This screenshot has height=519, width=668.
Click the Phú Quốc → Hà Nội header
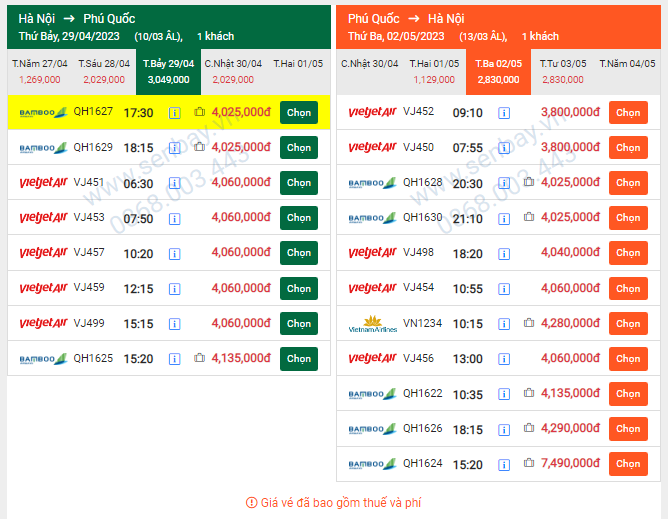pos(498,27)
